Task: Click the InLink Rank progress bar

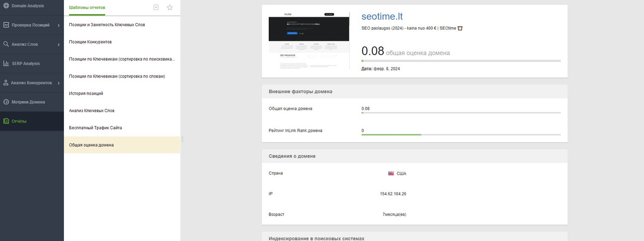Action: (x=461, y=135)
